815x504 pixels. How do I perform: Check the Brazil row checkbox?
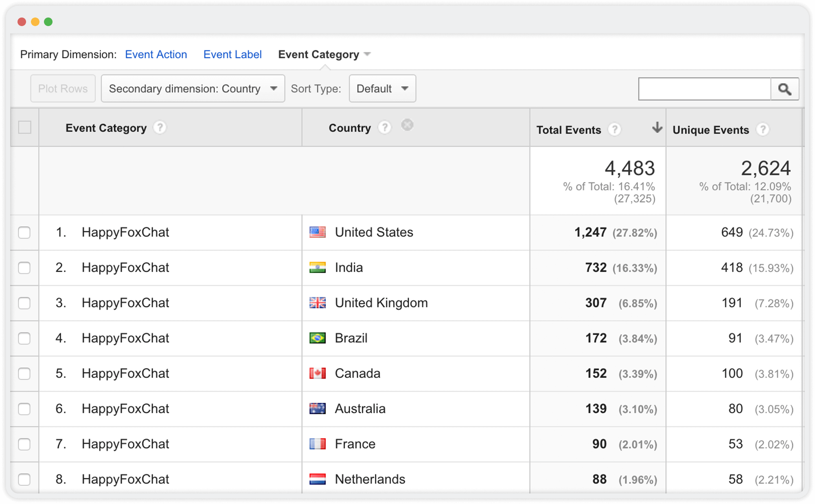24,338
